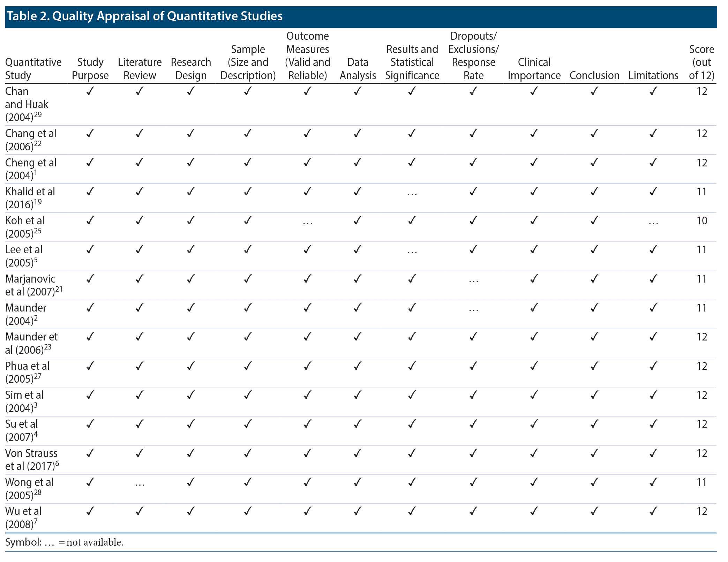Viewport: 728px width, 562px height.
Task: Click Outcome Measures checkmark for Maunder et al (2006)
Action: pos(307,337)
